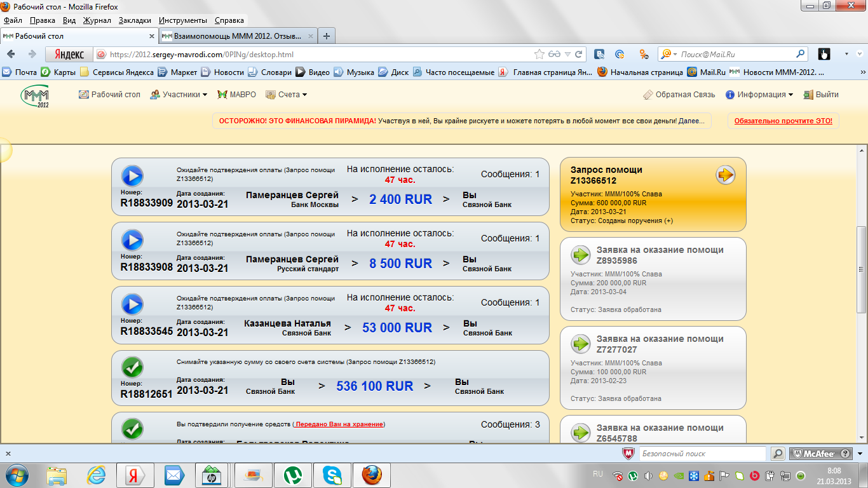Open the Счета dropdown menu
868x488 pixels.
pyautogui.click(x=287, y=95)
